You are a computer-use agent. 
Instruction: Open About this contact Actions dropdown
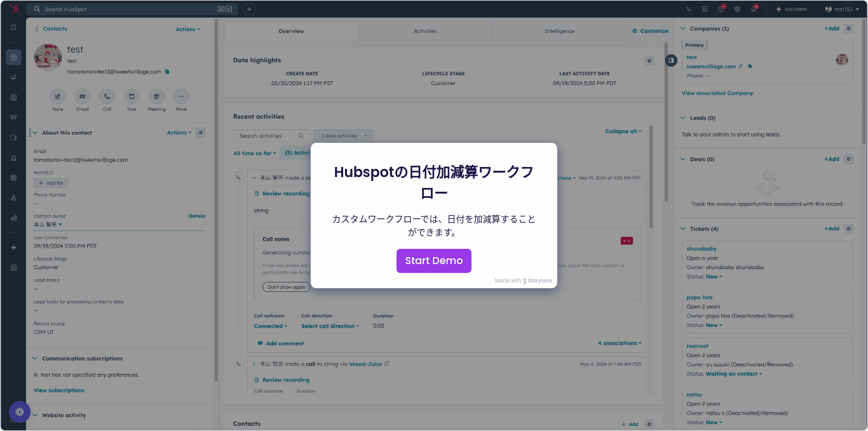[179, 133]
